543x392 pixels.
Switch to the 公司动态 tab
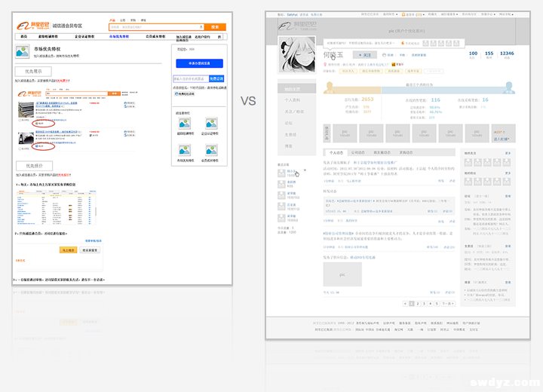pyautogui.click(x=358, y=152)
